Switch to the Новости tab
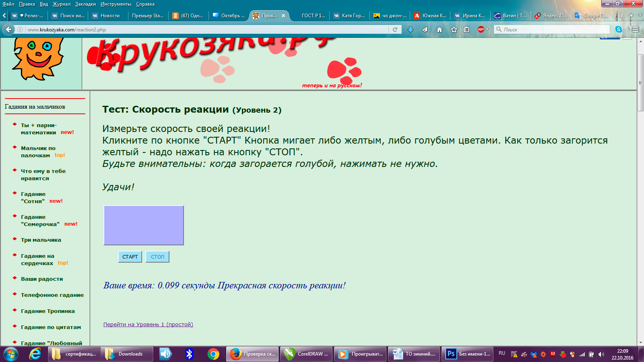Image resolution: width=644 pixels, height=362 pixels. [107, 16]
